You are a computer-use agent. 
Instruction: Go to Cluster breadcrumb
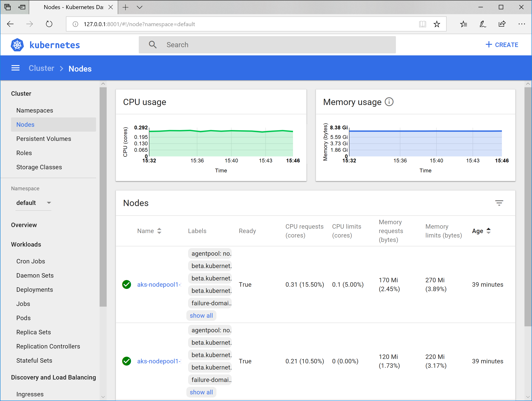click(x=41, y=68)
